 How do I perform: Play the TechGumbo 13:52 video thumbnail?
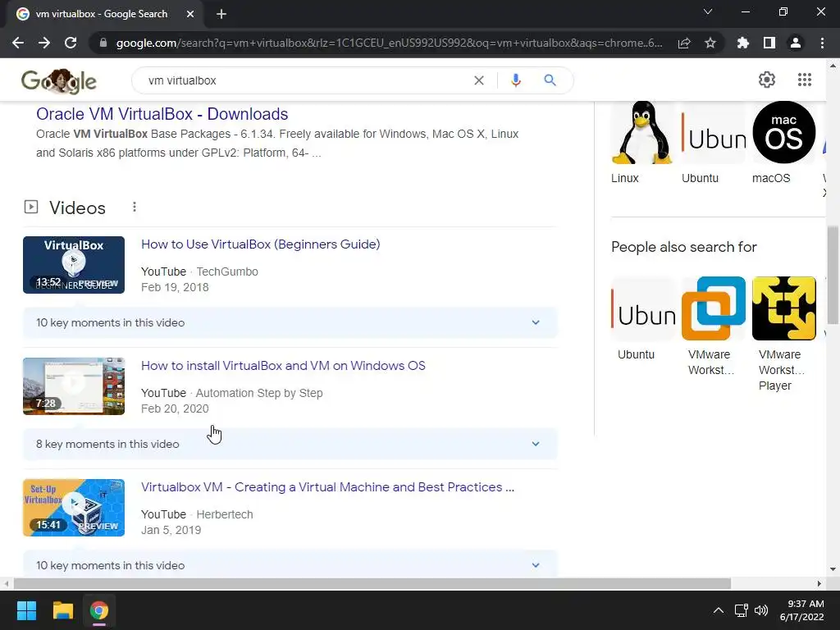click(x=74, y=265)
